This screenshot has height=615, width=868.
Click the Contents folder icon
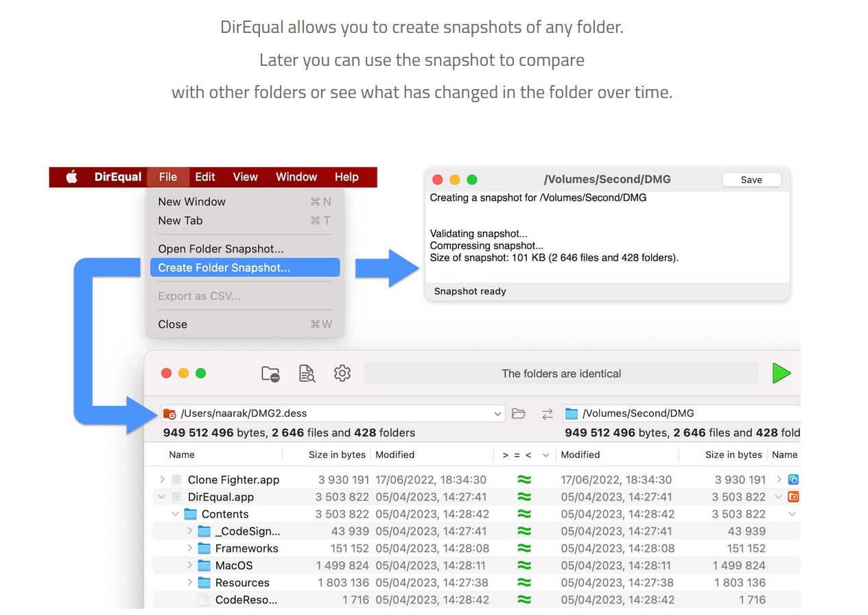[x=191, y=514]
